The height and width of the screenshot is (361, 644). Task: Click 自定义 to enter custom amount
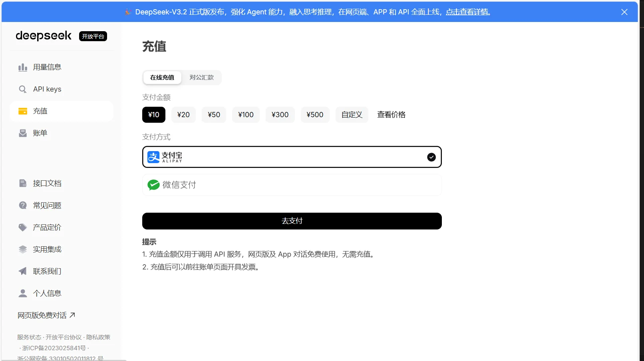point(351,115)
